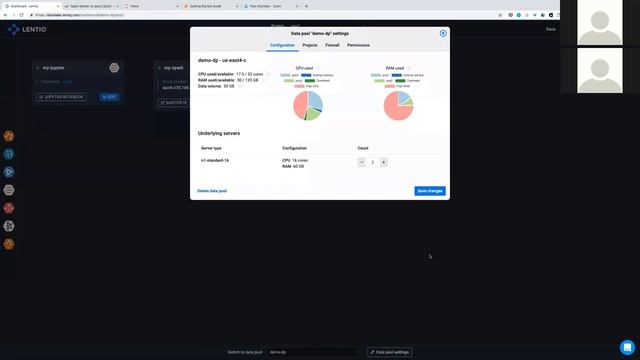The image size is (640, 360).
Task: Click the Jupyter Notebook button
Action: [x=61, y=97]
